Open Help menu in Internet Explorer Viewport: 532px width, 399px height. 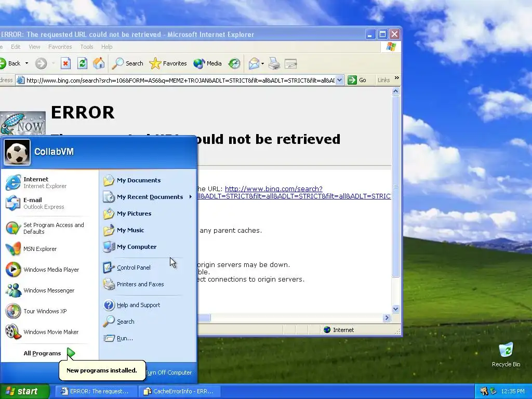pyautogui.click(x=107, y=47)
